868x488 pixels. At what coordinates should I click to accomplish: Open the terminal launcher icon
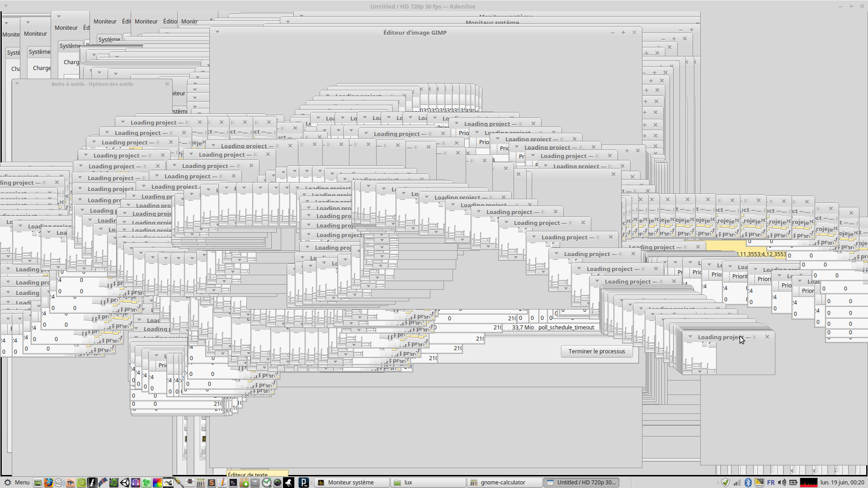click(233, 483)
